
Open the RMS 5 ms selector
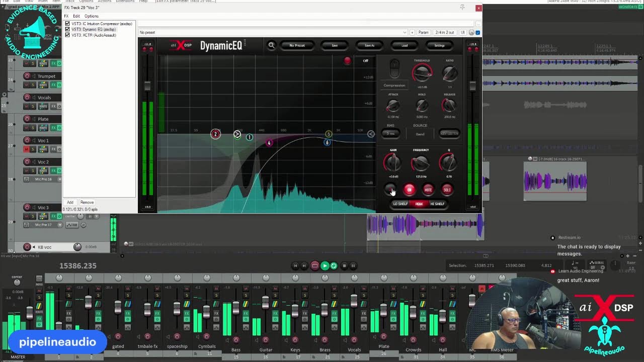coord(391,133)
